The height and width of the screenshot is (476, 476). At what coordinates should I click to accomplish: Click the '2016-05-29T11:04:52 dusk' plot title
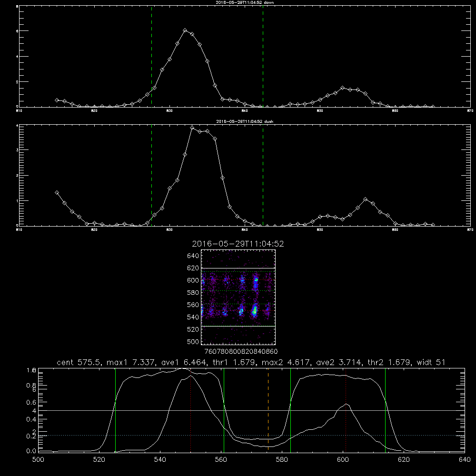tap(245, 121)
